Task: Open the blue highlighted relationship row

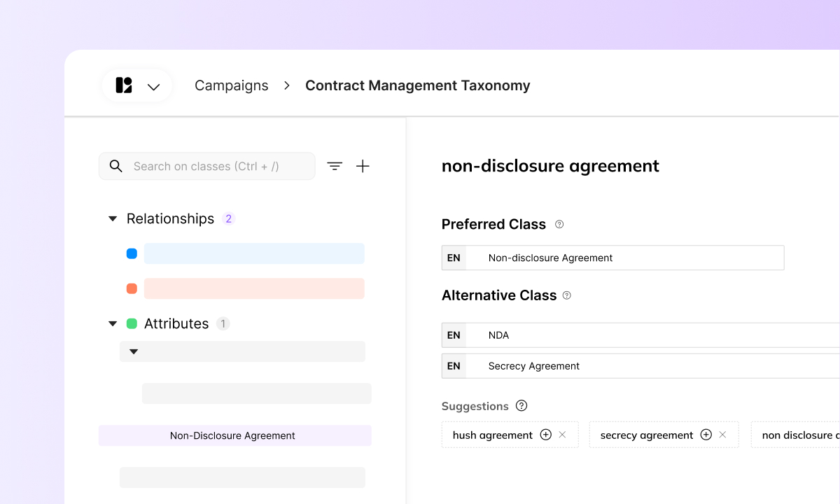Action: [254, 253]
